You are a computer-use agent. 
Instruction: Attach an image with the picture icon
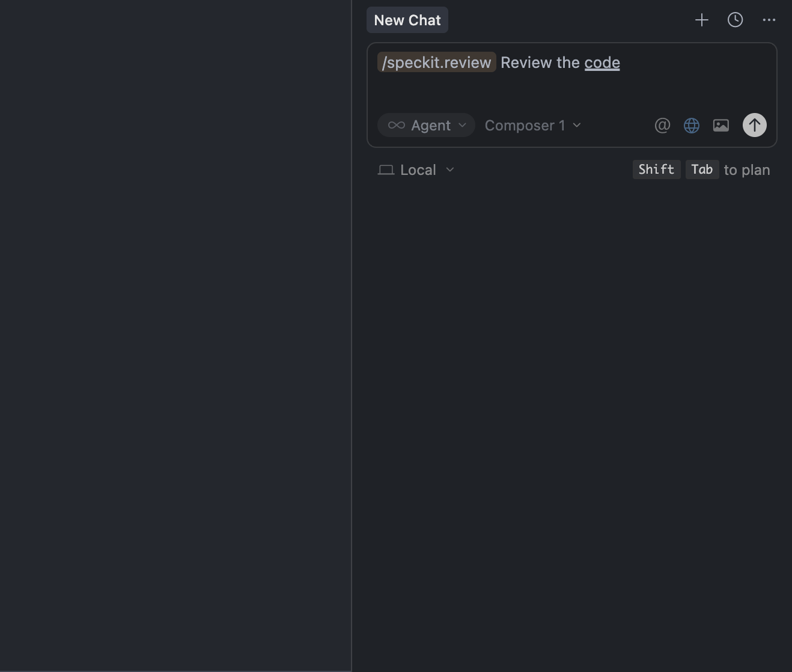721,125
